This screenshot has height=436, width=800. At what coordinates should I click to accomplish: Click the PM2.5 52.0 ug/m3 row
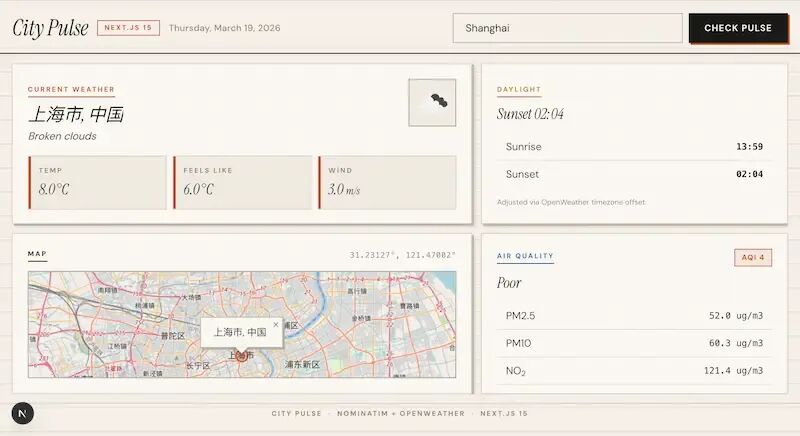coord(634,316)
